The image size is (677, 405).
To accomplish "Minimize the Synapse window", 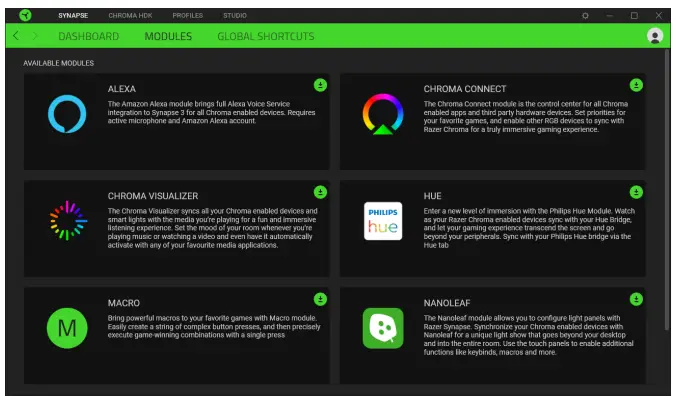I will click(609, 16).
